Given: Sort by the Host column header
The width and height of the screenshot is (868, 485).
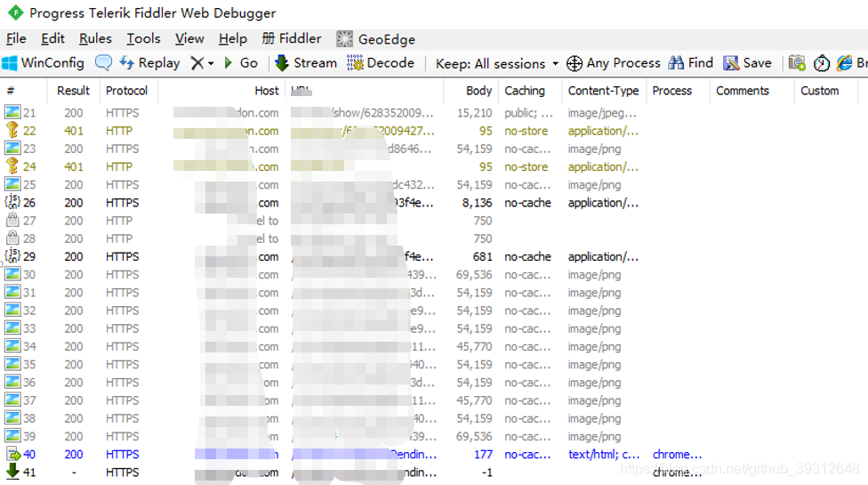Looking at the screenshot, I should pos(266,91).
